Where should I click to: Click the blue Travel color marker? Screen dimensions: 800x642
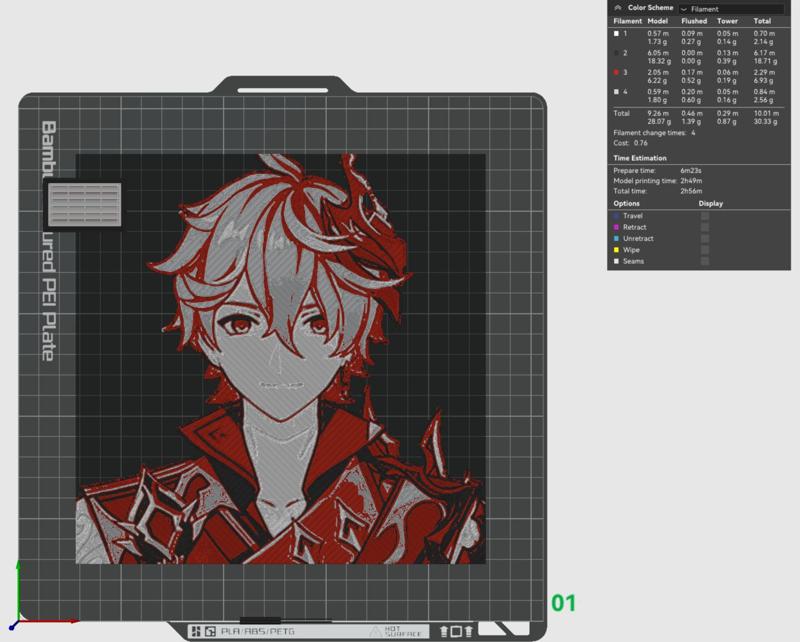pyautogui.click(x=616, y=216)
